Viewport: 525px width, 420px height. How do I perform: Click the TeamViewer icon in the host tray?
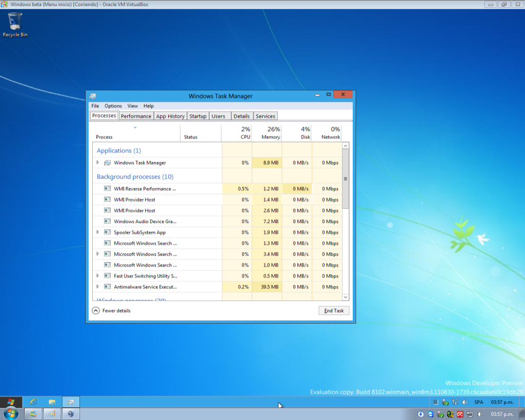tap(431, 414)
